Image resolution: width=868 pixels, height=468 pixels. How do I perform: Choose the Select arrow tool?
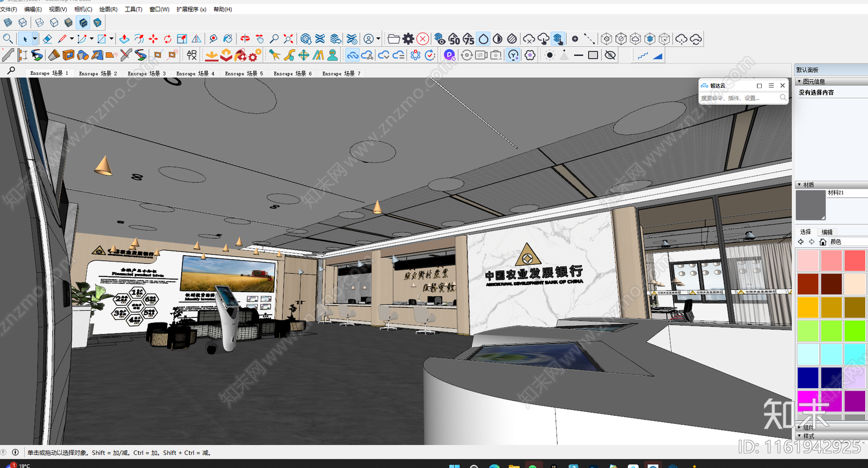25,39
